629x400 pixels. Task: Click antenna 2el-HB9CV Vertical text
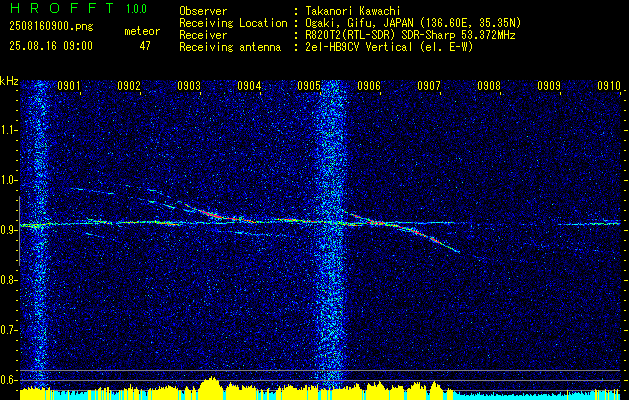point(388,47)
